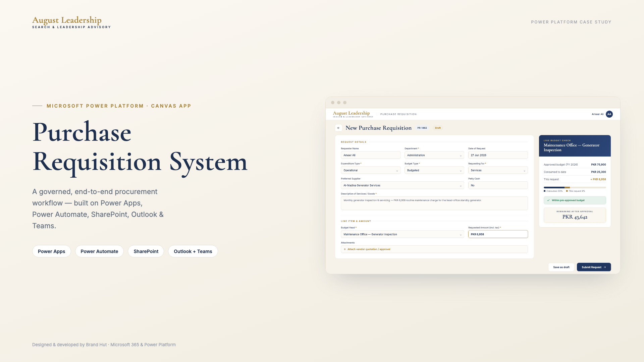Viewport: 644px width, 362px height.
Task: Expand the Preferred Supplier dropdown
Action: click(402, 185)
